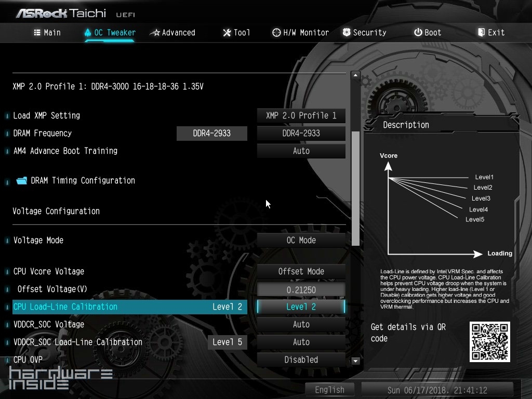532x399 pixels.
Task: Click the scrollbar up arrow
Action: (355, 75)
